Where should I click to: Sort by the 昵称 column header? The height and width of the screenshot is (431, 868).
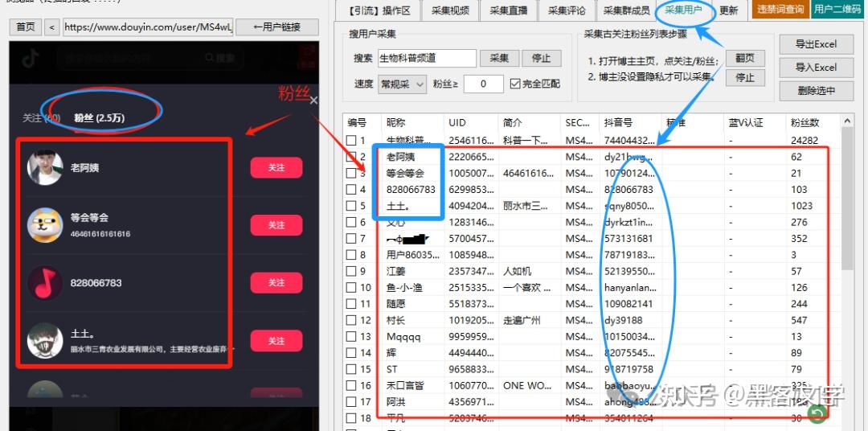412,123
